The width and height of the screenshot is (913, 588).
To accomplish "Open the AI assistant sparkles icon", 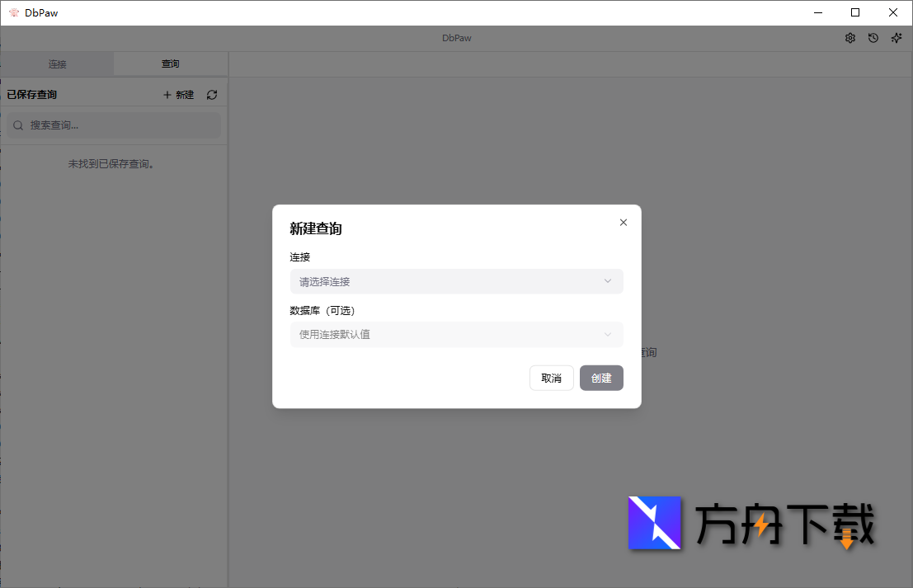I will [896, 37].
